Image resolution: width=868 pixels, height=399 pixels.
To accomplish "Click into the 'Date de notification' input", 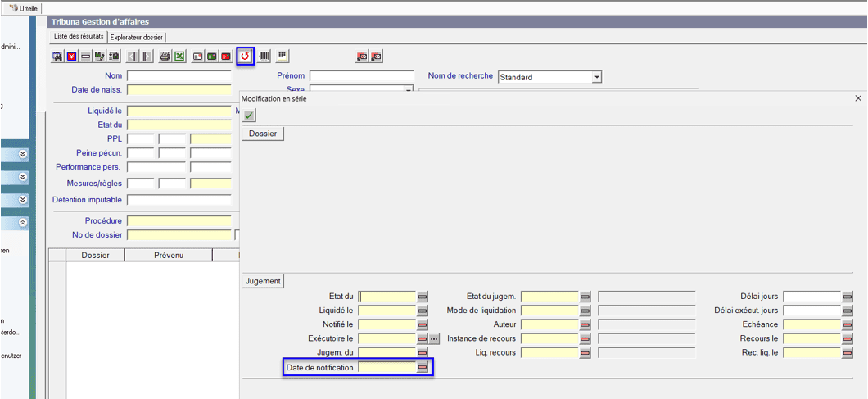I will [387, 367].
